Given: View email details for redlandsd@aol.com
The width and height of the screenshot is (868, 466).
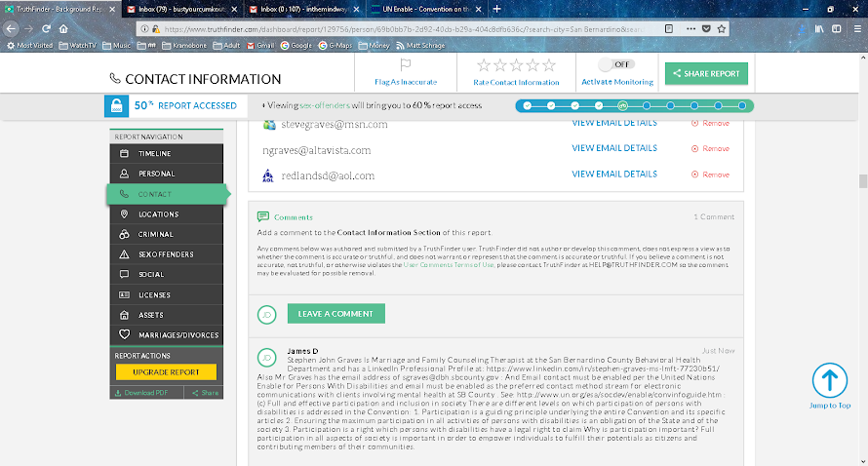Looking at the screenshot, I should 614,174.
